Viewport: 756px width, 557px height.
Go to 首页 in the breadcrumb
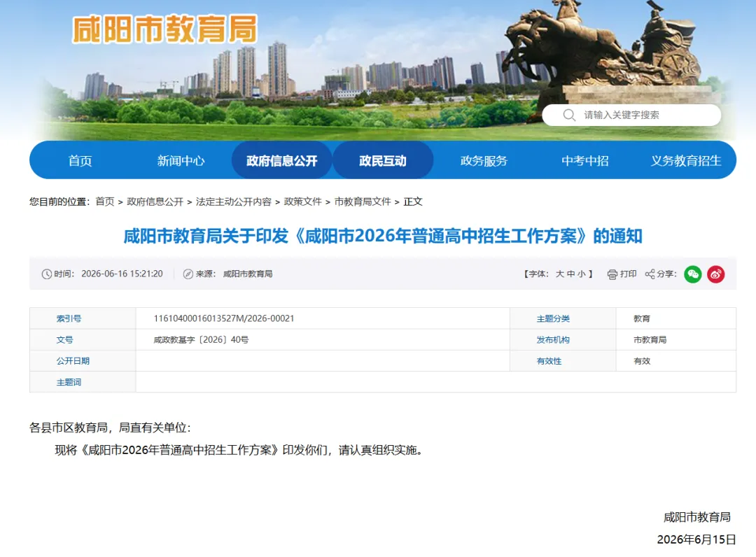(x=104, y=202)
